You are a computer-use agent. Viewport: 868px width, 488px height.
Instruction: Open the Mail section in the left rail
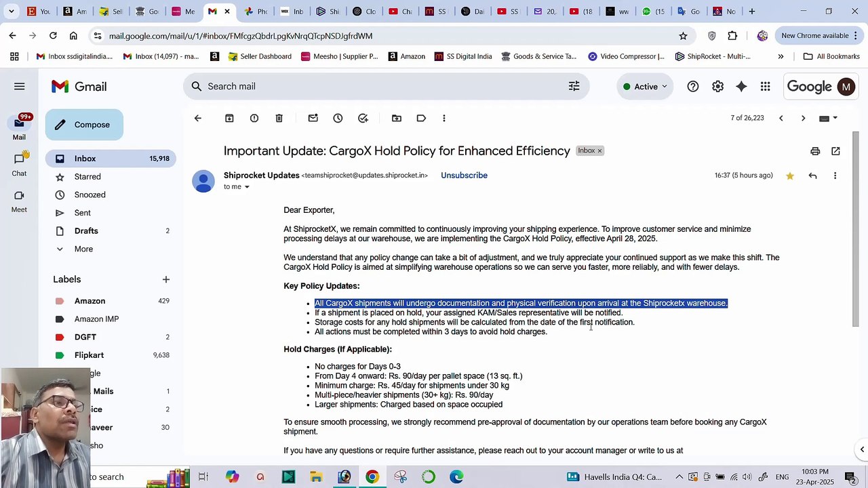pos(19,127)
